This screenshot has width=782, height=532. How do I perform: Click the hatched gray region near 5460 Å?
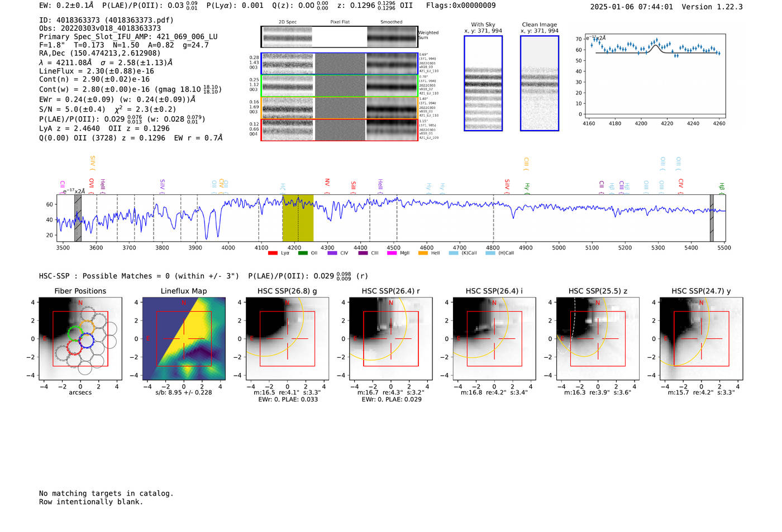(x=712, y=218)
